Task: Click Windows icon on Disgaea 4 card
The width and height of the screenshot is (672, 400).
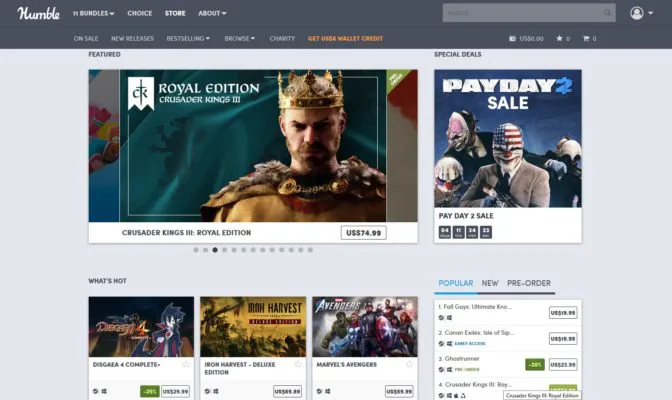Action: pyautogui.click(x=104, y=391)
